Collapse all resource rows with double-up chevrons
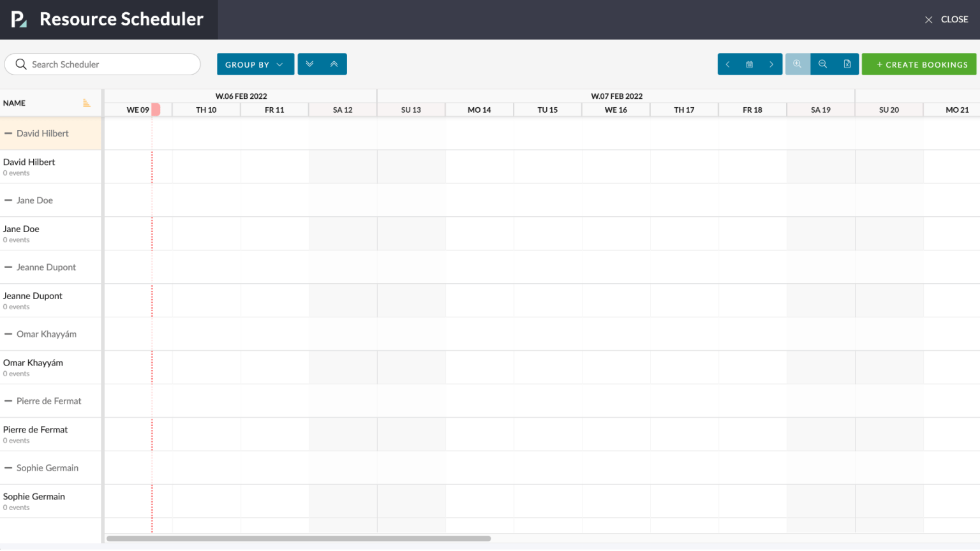The height and width of the screenshot is (551, 980). click(x=334, y=64)
